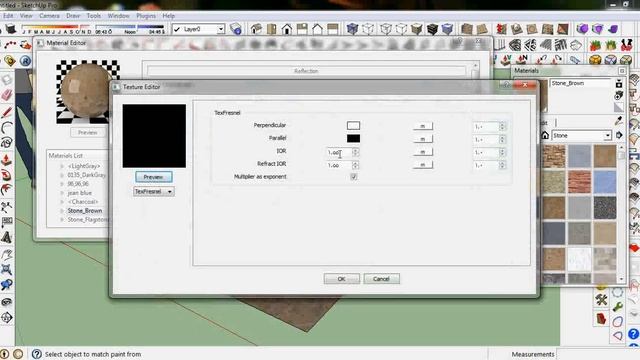This screenshot has width=640, height=360.
Task: Close the Texture Editor dialog
Action: coord(525,85)
